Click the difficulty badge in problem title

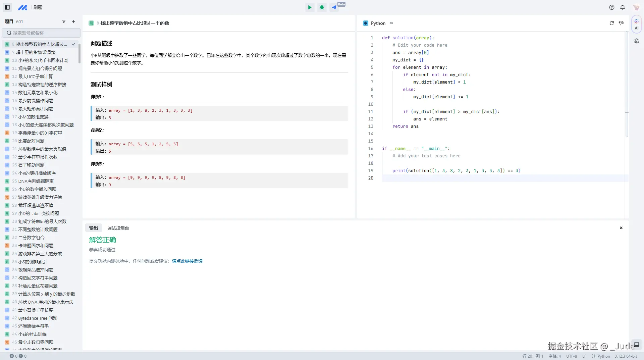(x=91, y=23)
